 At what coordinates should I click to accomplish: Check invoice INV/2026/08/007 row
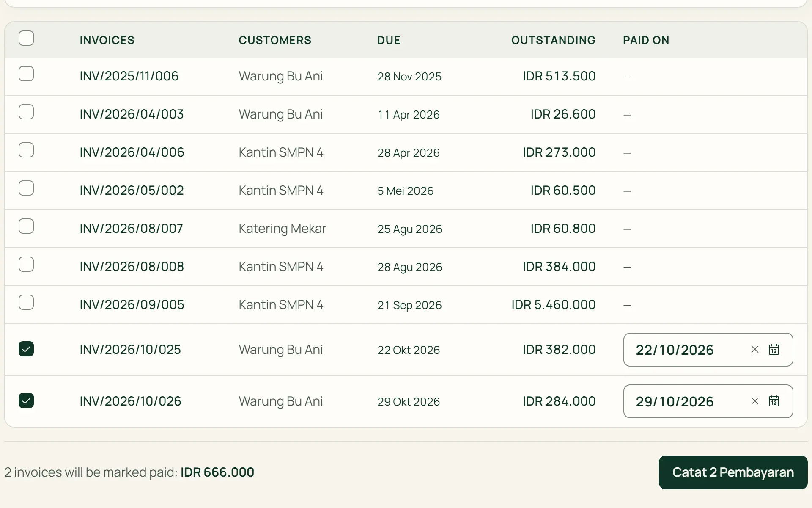coord(26,226)
